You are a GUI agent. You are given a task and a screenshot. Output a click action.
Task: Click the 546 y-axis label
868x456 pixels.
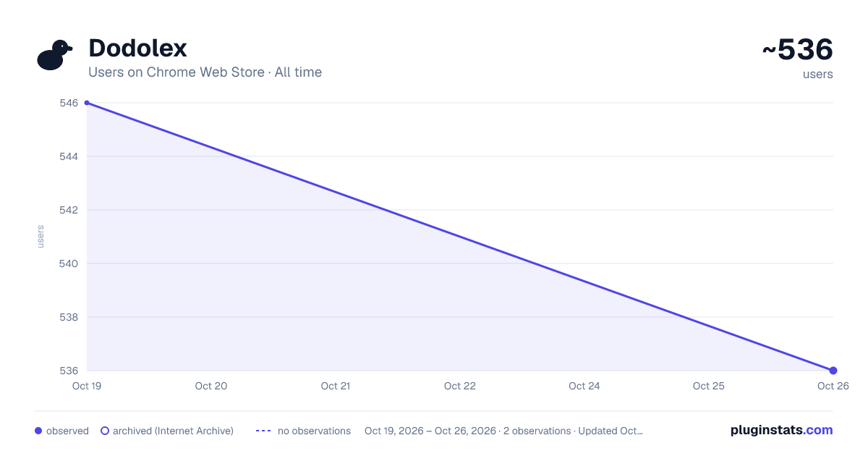tap(69, 103)
